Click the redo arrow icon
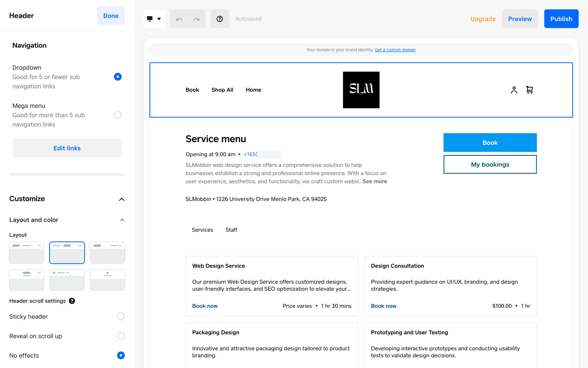The height and width of the screenshot is (368, 588). coord(196,19)
